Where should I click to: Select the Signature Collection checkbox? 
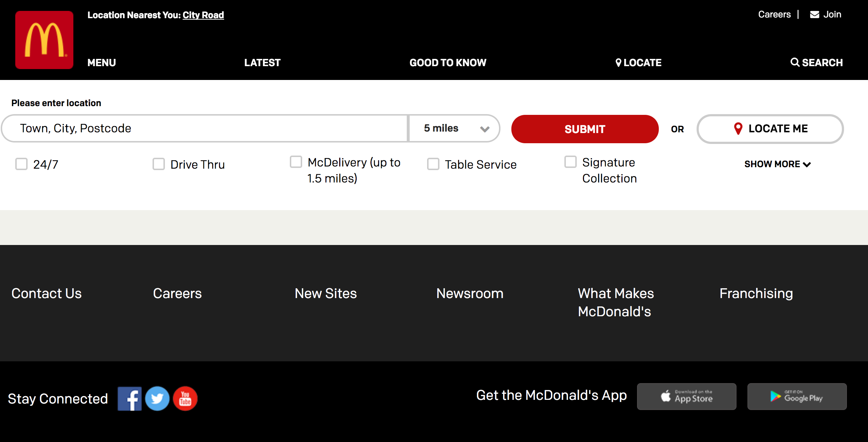pos(571,162)
